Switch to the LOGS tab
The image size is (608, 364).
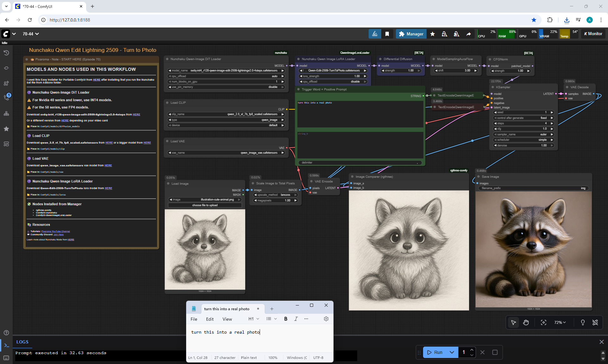(22, 342)
